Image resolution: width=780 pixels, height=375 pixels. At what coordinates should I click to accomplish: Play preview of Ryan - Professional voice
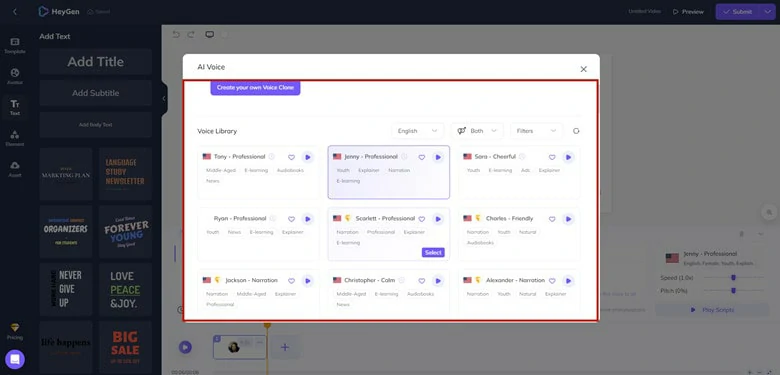[307, 219]
